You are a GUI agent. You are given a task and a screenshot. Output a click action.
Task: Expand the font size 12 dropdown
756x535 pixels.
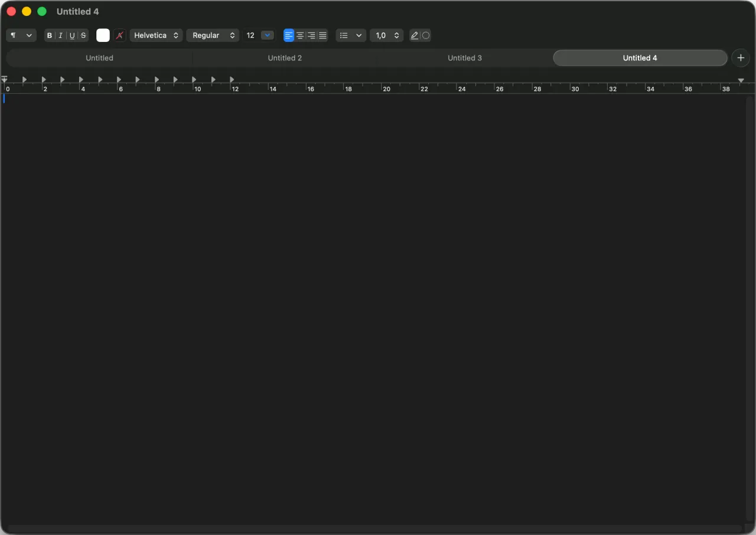pyautogui.click(x=268, y=35)
